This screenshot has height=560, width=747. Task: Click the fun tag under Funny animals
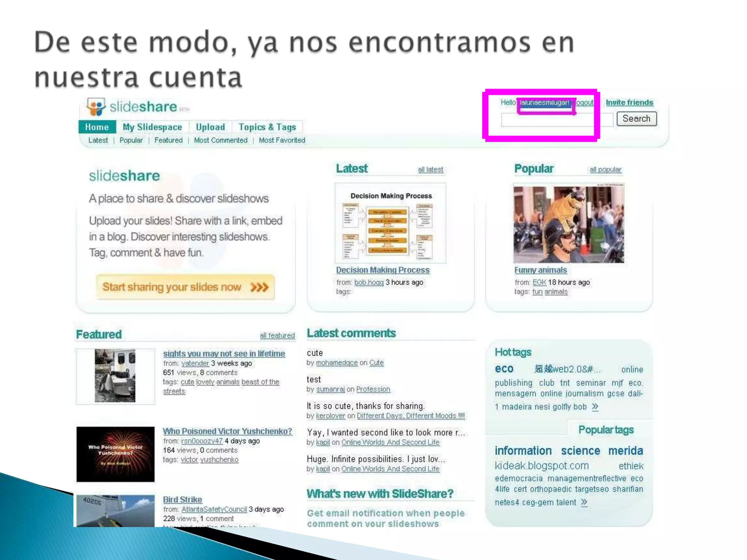pos(537,292)
